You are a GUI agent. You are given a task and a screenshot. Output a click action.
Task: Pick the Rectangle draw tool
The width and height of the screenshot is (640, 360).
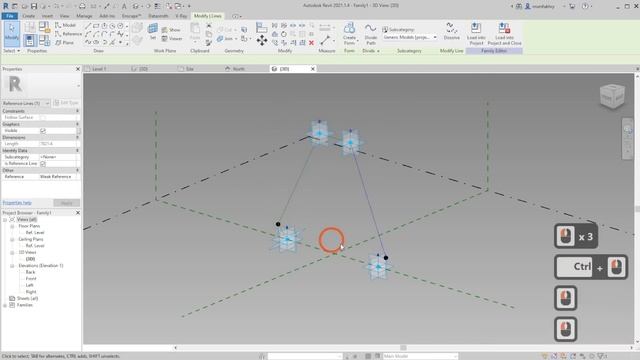click(96, 26)
